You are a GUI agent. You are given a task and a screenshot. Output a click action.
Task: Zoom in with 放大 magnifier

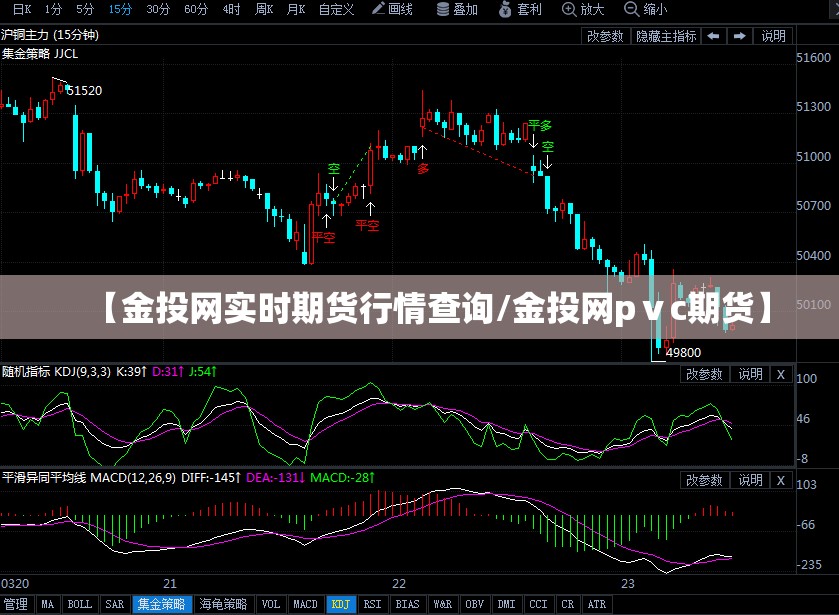tap(583, 9)
